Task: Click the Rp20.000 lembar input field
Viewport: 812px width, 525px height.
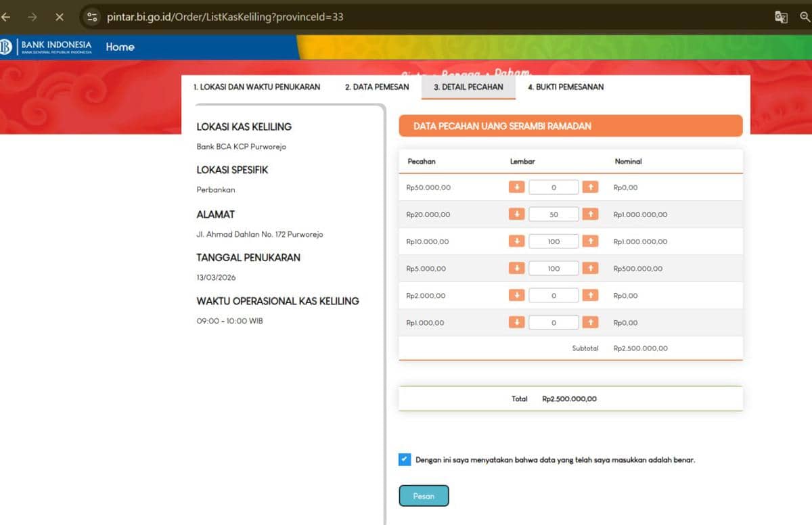Action: [x=554, y=214]
